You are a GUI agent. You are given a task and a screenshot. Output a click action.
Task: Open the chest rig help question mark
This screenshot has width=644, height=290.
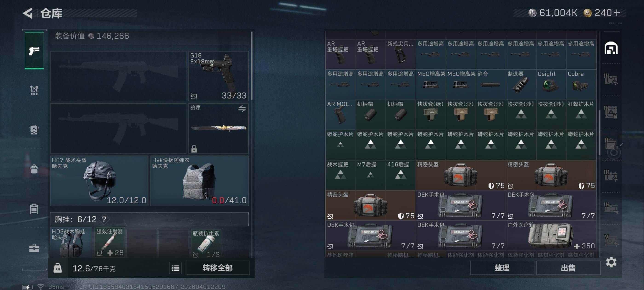click(104, 219)
